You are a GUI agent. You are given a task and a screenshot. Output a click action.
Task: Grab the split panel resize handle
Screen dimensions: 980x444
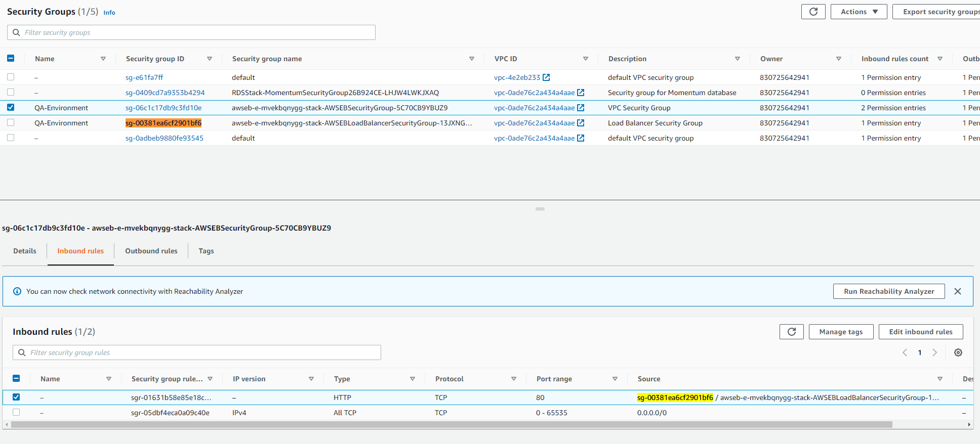tap(540, 209)
